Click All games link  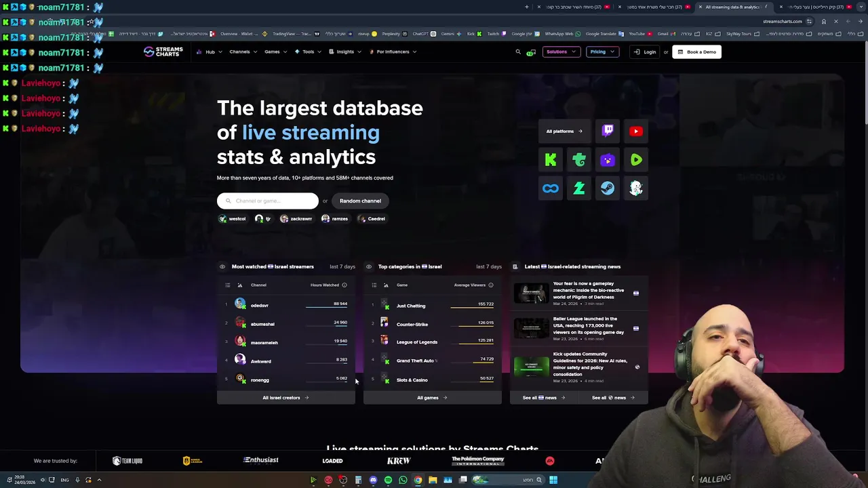point(432,398)
